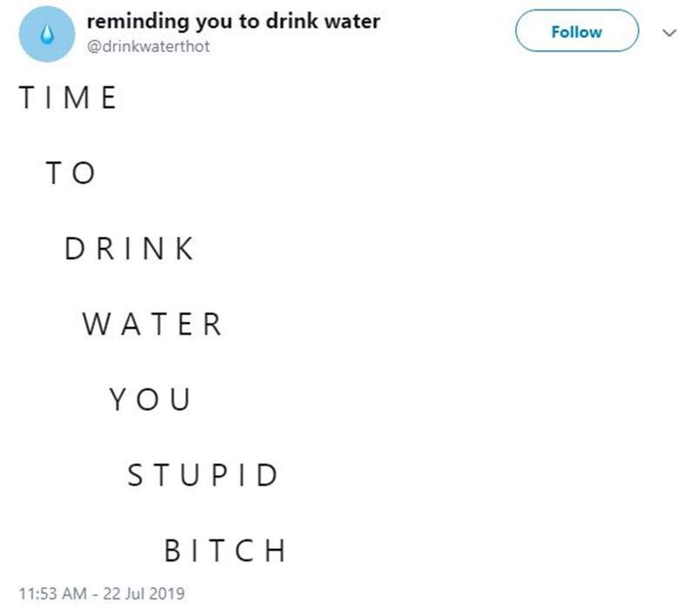Viewport: 696px width, 616px height.
Task: Click the date 22 Jul 2019
Action: (144, 594)
